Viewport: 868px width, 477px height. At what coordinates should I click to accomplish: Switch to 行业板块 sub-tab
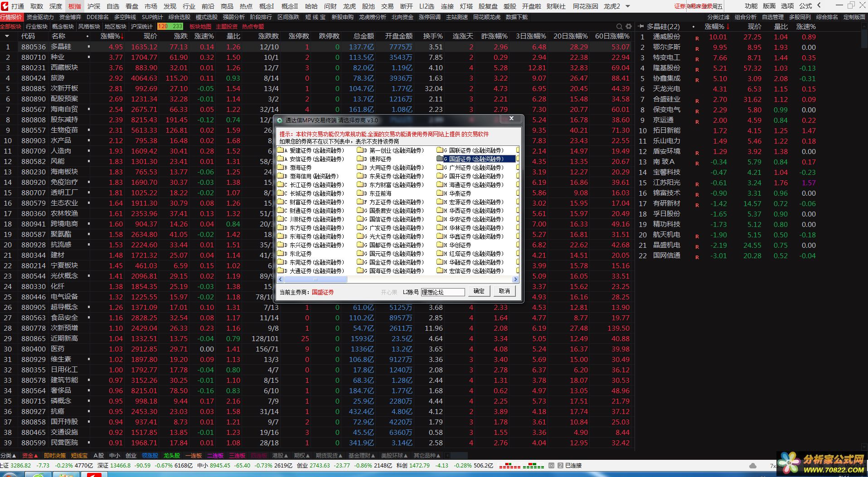click(37, 26)
